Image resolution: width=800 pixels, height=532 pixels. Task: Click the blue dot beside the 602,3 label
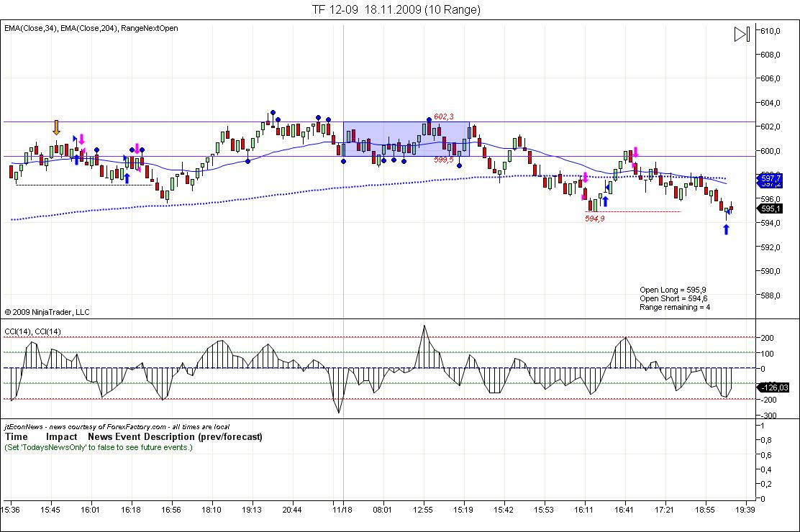click(x=429, y=119)
